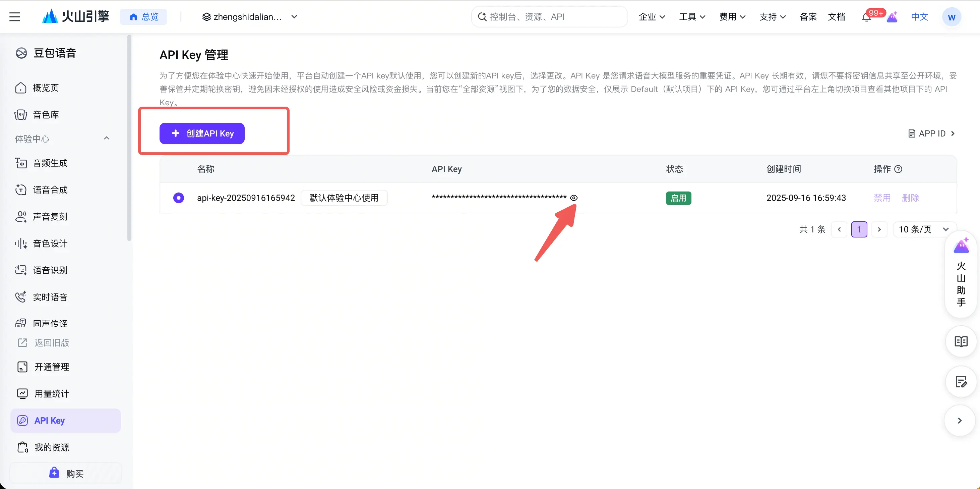Click 删除 for the API key row

[x=910, y=198]
